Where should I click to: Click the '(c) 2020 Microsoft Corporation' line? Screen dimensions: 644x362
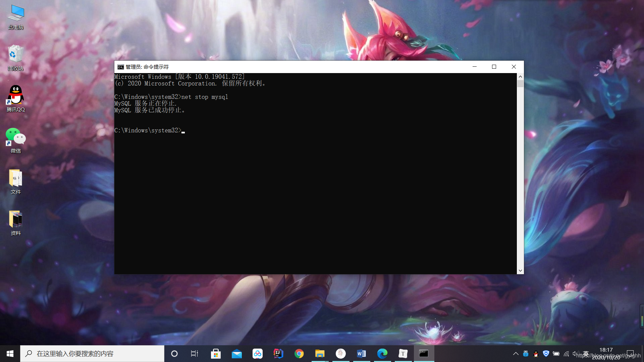click(190, 83)
